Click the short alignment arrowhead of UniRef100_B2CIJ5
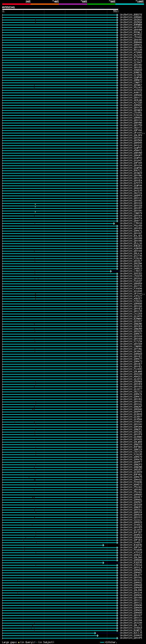Image resolution: width=146 pixels, height=644 pixels. pos(95,633)
